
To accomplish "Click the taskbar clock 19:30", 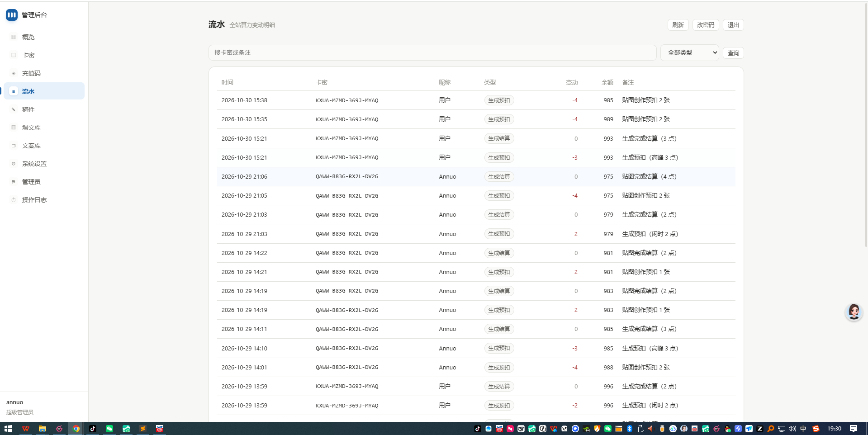I will click(x=834, y=429).
